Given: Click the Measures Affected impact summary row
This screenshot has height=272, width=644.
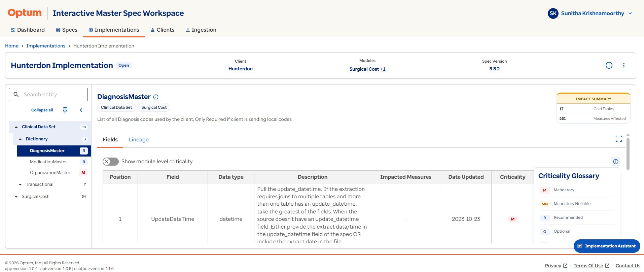Looking at the screenshot, I should 594,118.
